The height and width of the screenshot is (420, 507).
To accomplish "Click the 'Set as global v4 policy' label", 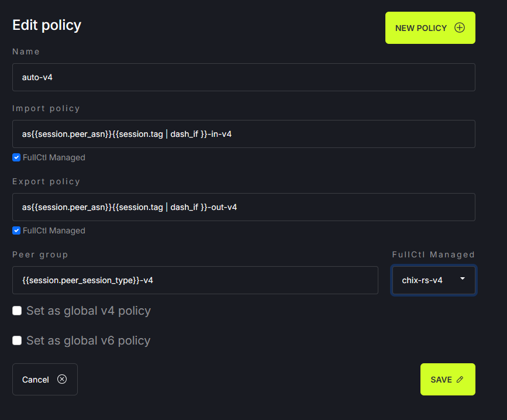I will coord(88,311).
